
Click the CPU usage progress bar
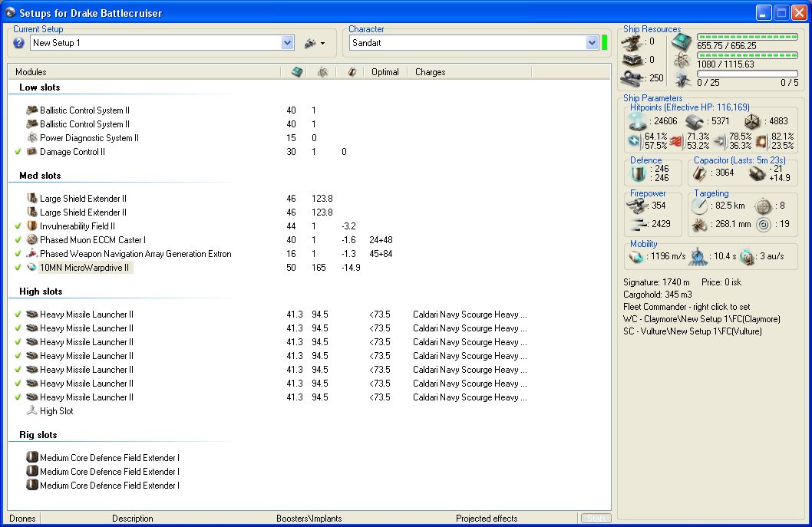pos(748,37)
